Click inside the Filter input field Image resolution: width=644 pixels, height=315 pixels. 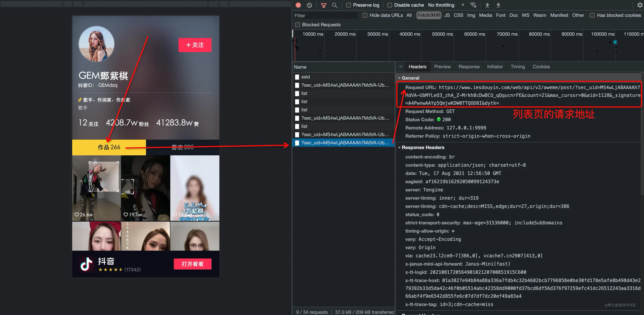click(325, 15)
